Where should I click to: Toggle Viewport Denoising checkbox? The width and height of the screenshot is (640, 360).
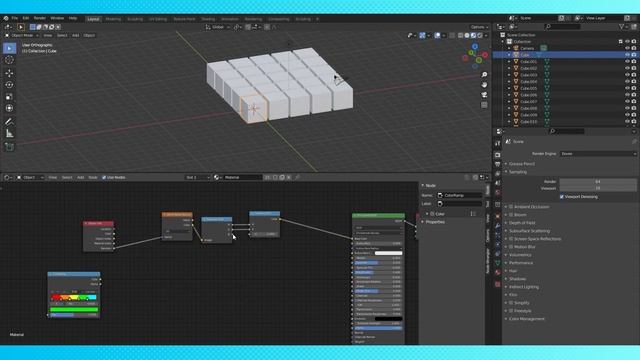click(562, 197)
